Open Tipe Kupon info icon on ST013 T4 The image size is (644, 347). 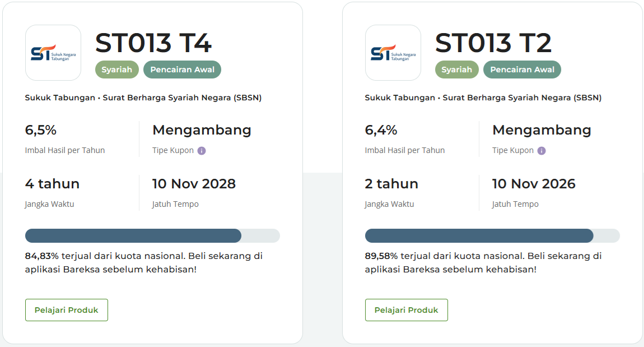[x=202, y=151]
